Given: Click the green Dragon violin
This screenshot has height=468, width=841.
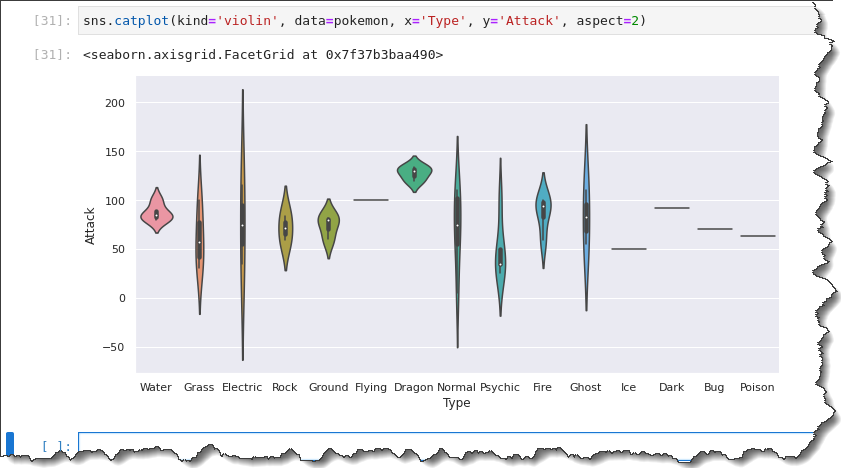Looking at the screenshot, I should [x=415, y=174].
